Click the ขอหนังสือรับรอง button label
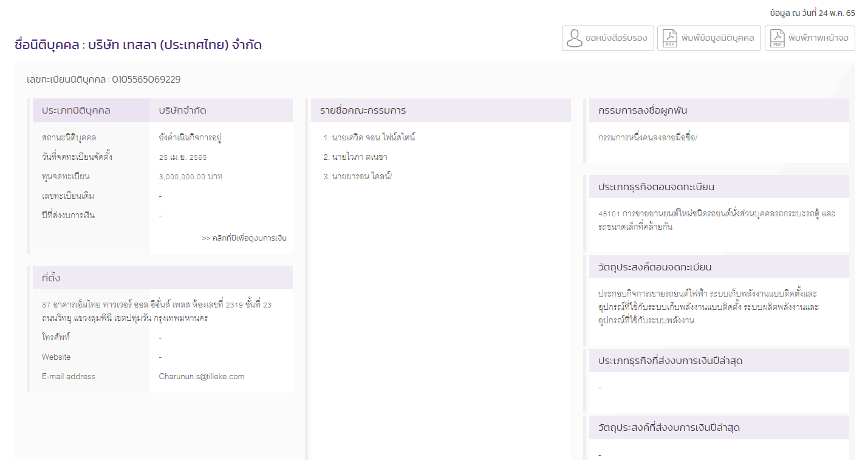Viewport: 868px width, 460px height. coord(617,38)
